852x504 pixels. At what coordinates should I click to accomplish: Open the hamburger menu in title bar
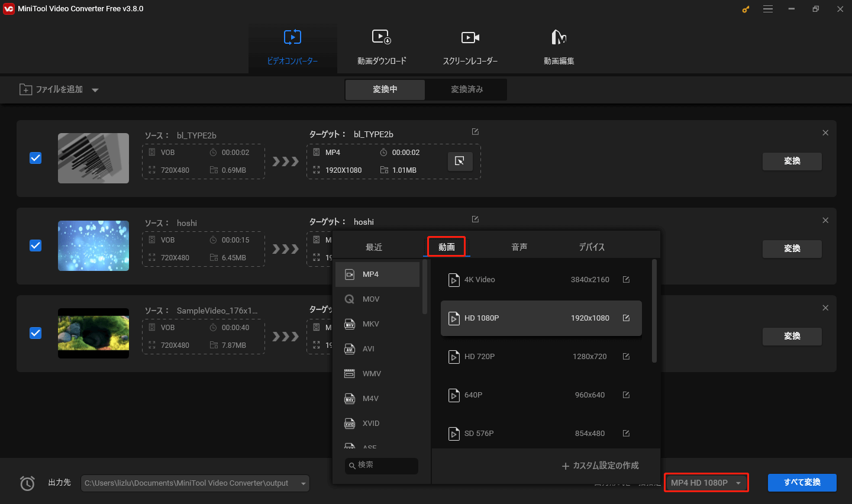click(x=768, y=9)
